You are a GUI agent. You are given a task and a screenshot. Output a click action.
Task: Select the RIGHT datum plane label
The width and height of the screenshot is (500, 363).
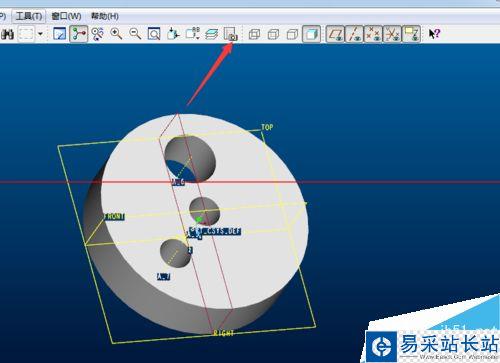[x=224, y=333]
